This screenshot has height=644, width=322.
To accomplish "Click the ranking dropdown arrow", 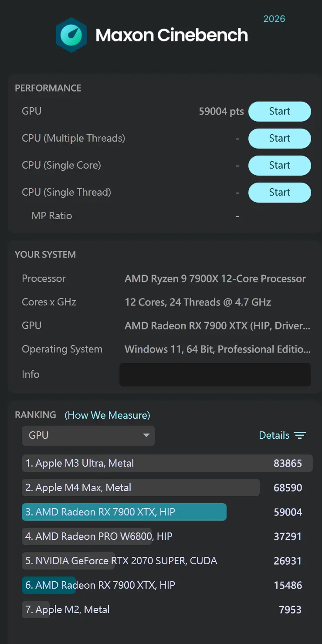I will point(146,435).
